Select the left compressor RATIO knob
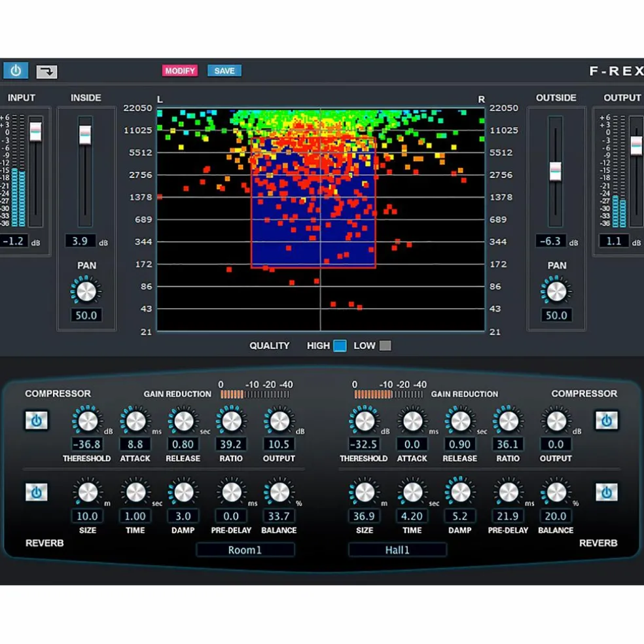Screen dimensions: 644x644 pos(232,421)
